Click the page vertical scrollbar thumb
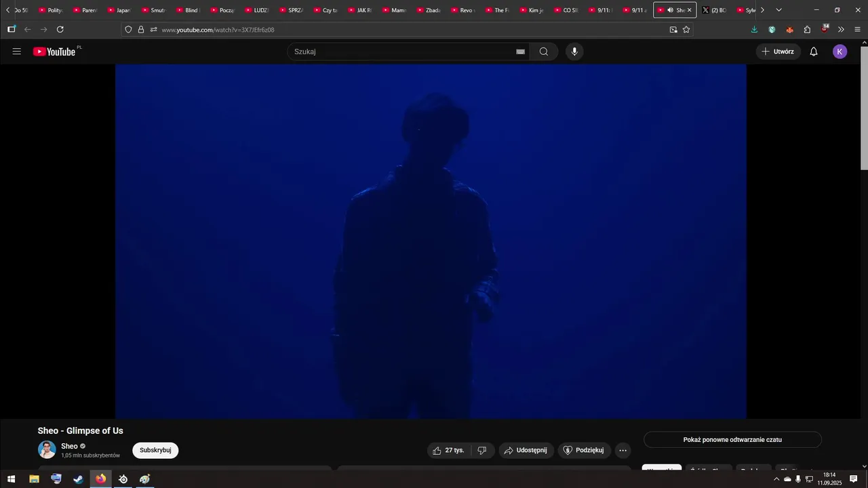 point(864,108)
